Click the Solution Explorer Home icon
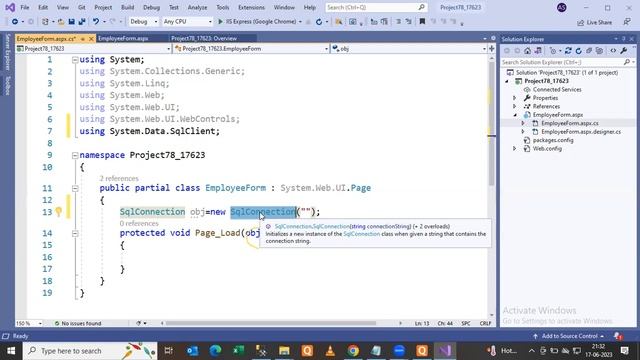The width and height of the screenshot is (640, 360). (527, 51)
